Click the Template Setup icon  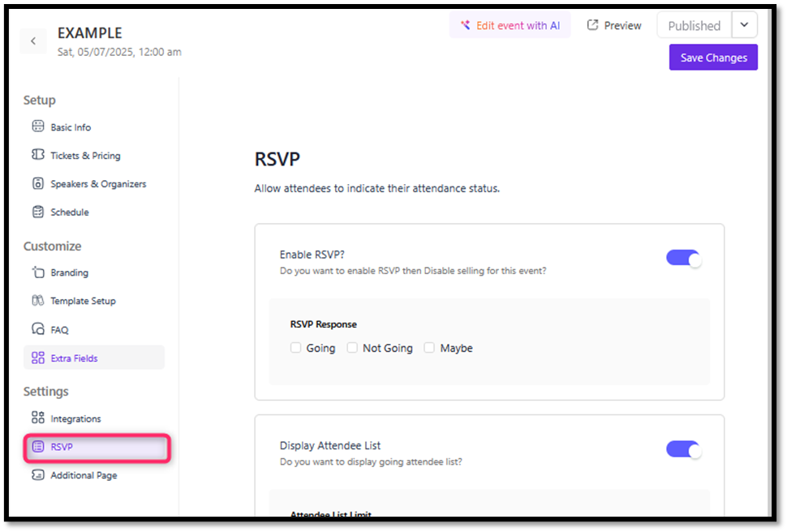pyautogui.click(x=37, y=301)
